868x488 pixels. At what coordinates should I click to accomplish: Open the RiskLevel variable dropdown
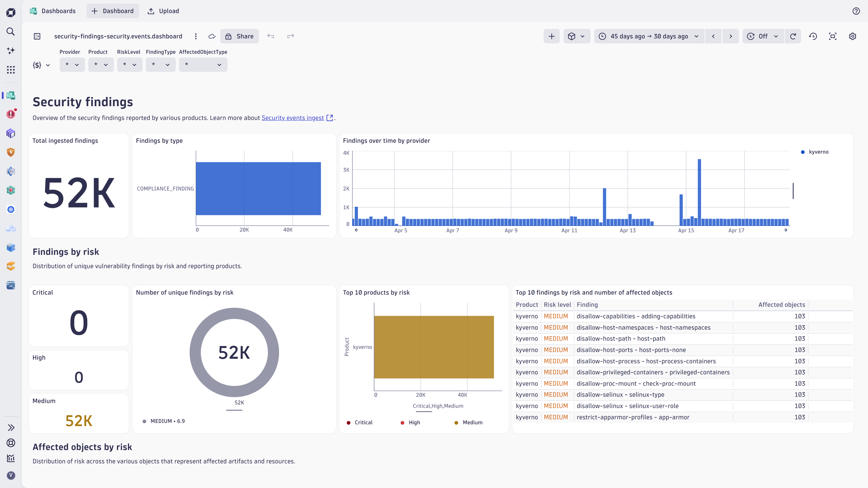130,65
